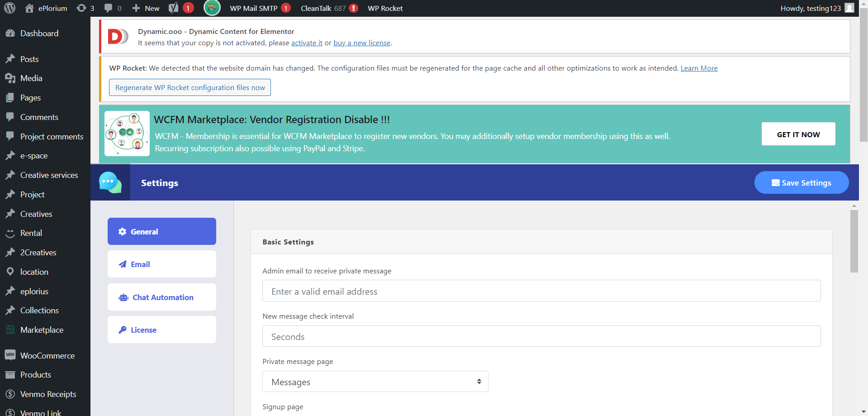The image size is (868, 416).
Task: Click the Pages icon in sidebar
Action: (x=10, y=97)
